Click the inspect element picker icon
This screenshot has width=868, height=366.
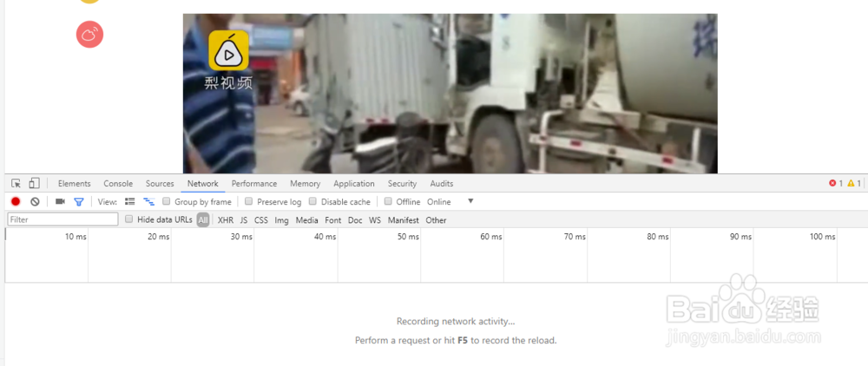(16, 184)
